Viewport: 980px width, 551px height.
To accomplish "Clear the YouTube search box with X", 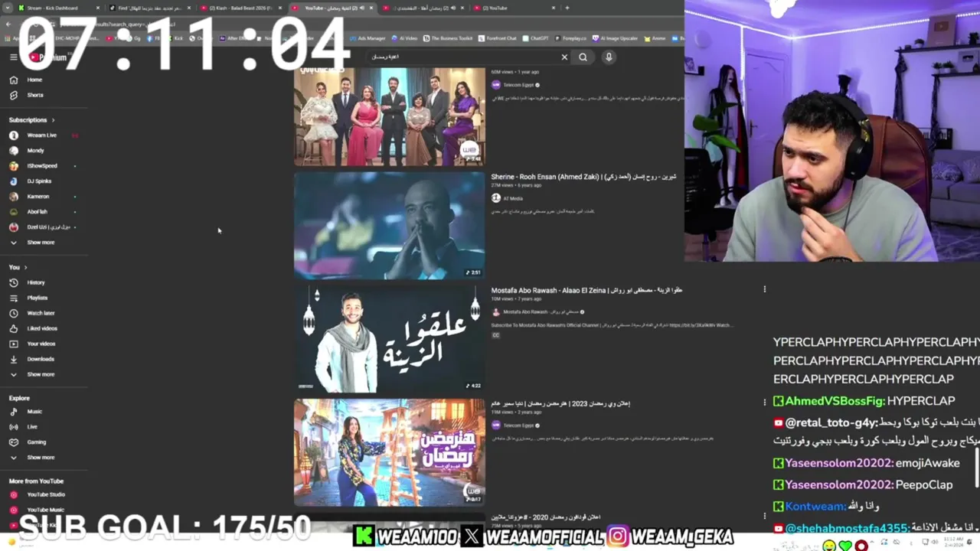I will click(x=564, y=57).
